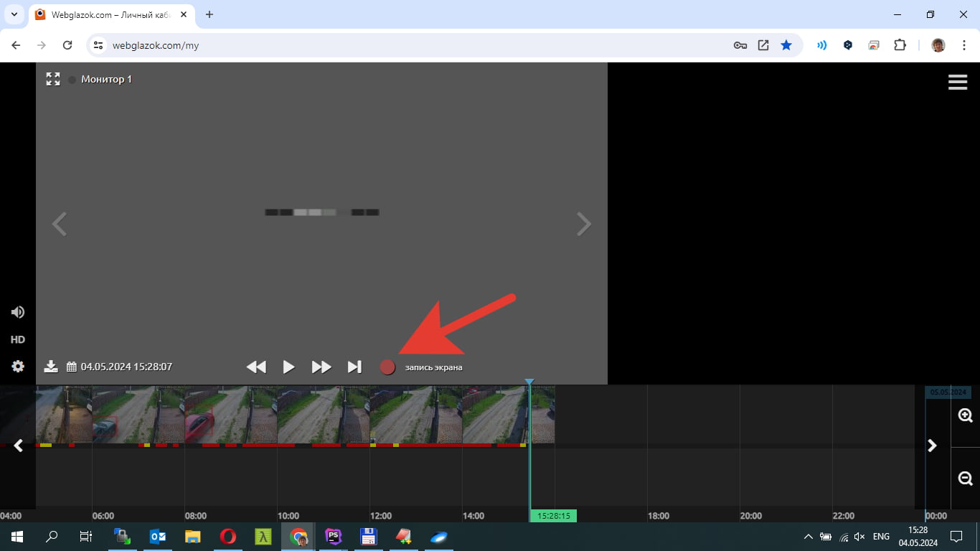Zoom in on the timeline

coord(965,415)
